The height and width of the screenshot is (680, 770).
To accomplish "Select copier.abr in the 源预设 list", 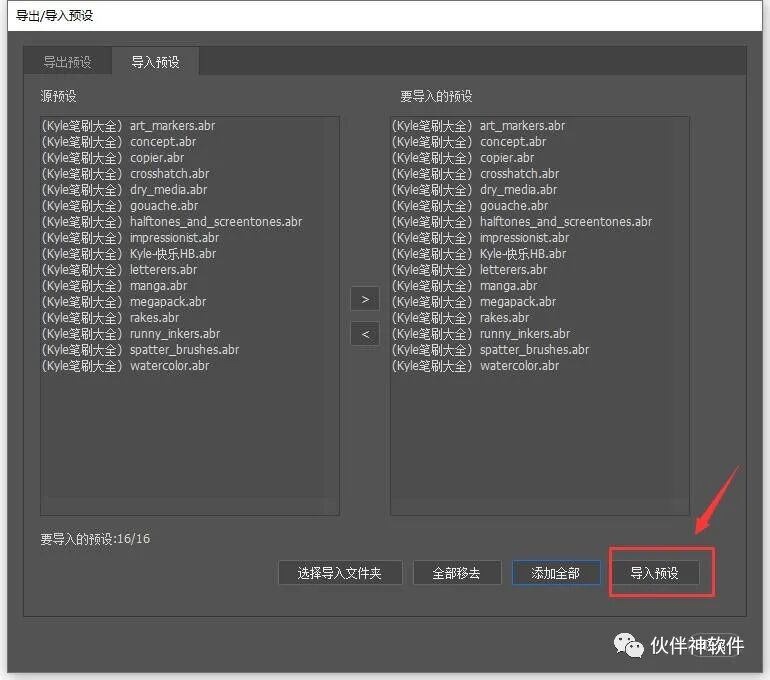I will pos(113,158).
